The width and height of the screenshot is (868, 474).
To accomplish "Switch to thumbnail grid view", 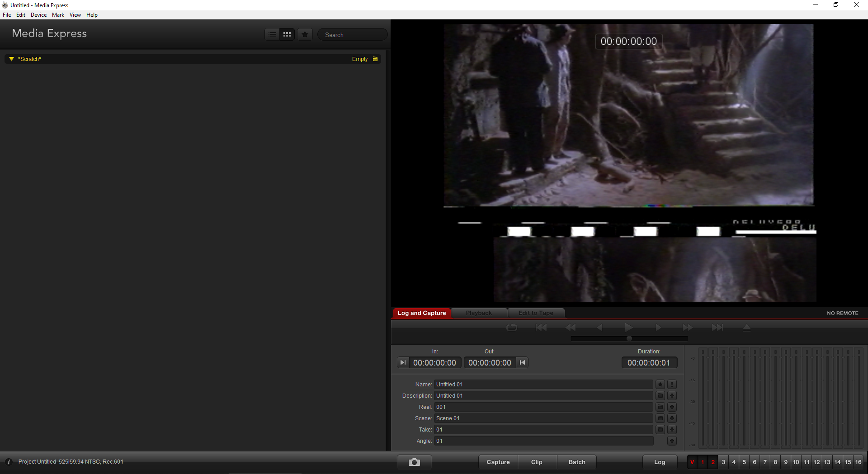I will click(x=287, y=34).
